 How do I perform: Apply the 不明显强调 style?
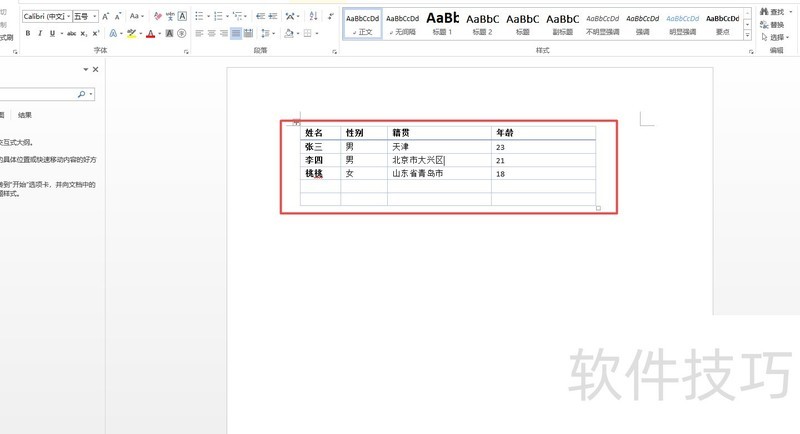click(x=603, y=24)
